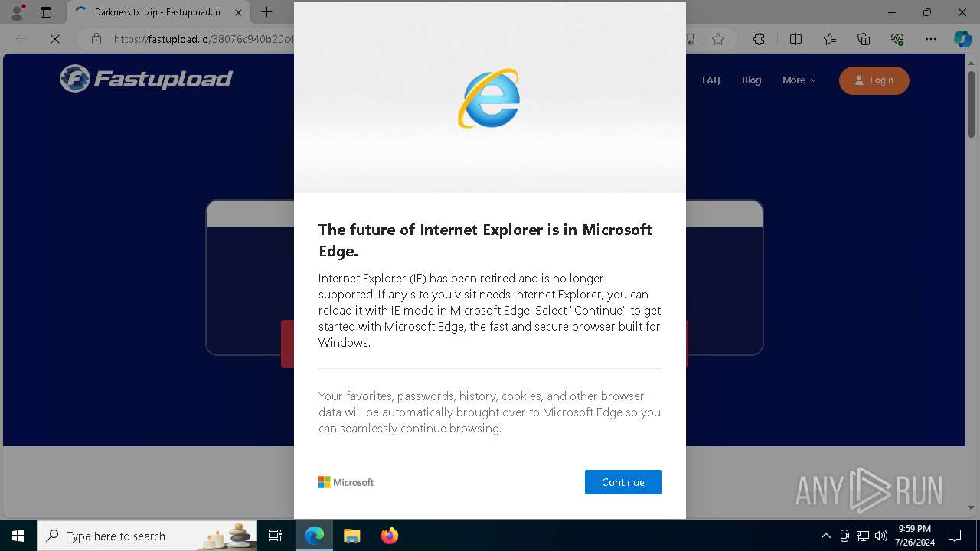This screenshot has width=980, height=551.
Task: Open the volume control
Action: [881, 536]
